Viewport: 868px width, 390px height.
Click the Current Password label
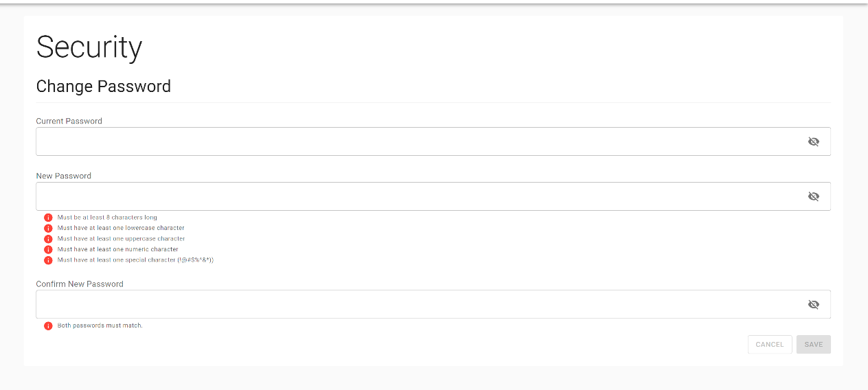(69, 121)
